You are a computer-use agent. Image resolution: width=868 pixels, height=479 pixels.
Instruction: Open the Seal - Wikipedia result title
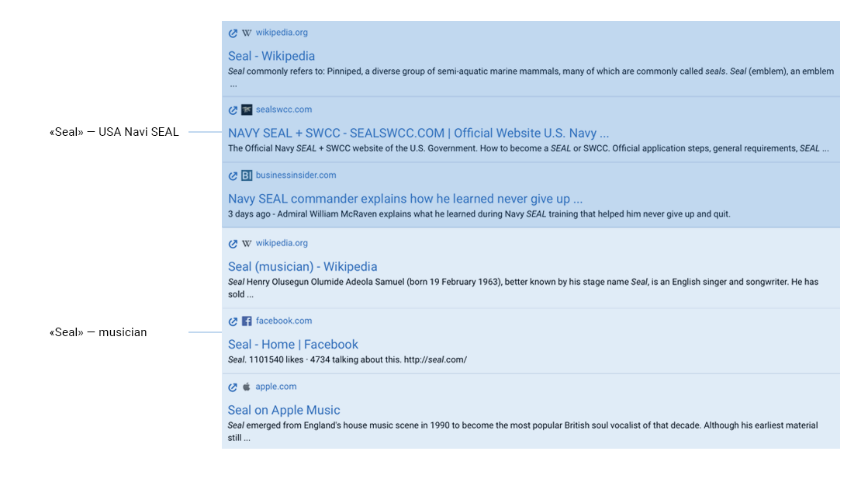[271, 56]
